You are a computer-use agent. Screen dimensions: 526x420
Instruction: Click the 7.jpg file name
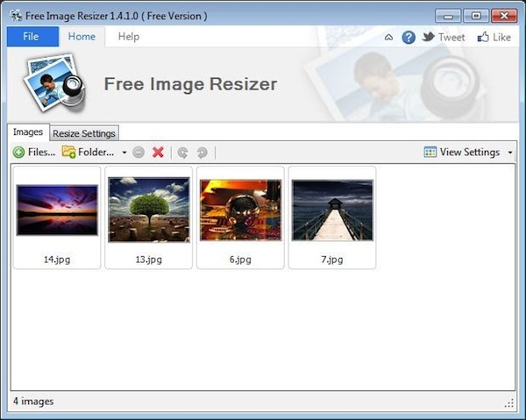click(332, 260)
